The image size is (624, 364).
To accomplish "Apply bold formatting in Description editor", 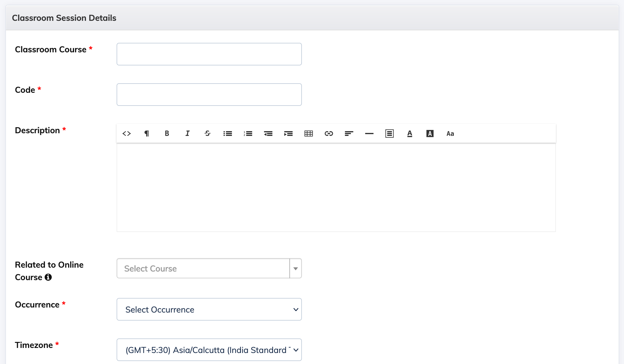I will 167,134.
